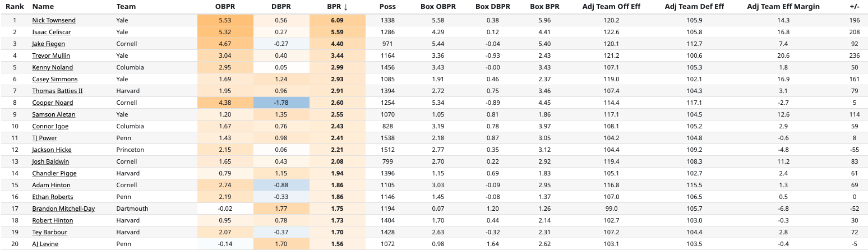Click the Box OBPR column header
This screenshot has height=250, width=868.
[x=438, y=7]
